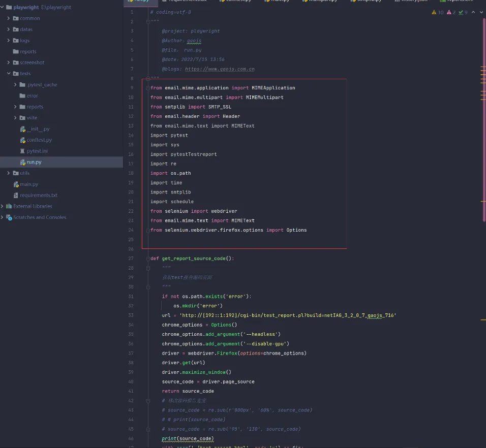Expand the datas folder arrow

coord(8,29)
